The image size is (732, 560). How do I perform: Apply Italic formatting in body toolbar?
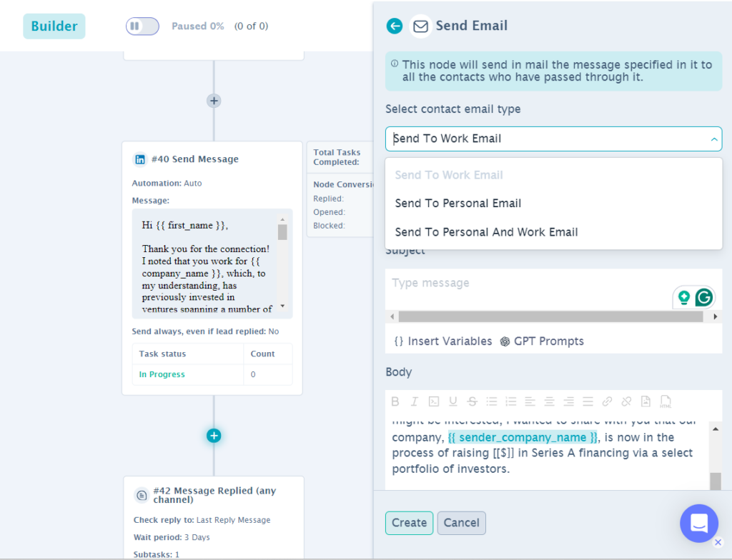(x=414, y=401)
